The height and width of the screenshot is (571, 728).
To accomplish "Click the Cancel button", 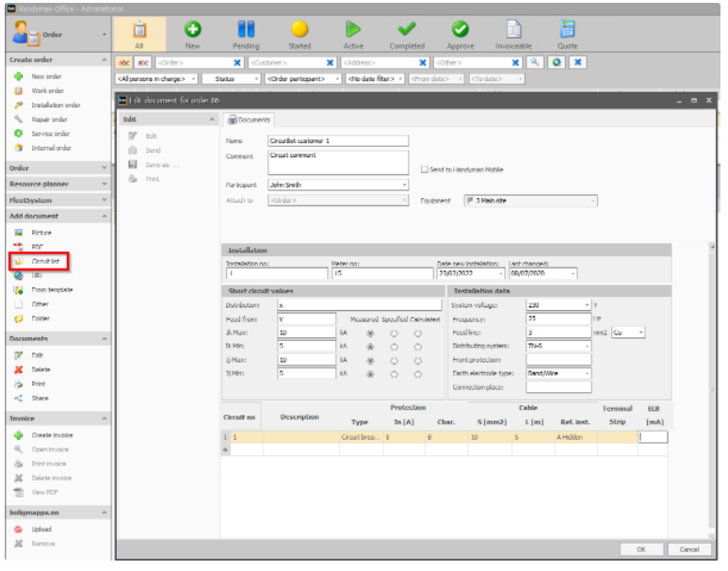I will coord(689,549).
